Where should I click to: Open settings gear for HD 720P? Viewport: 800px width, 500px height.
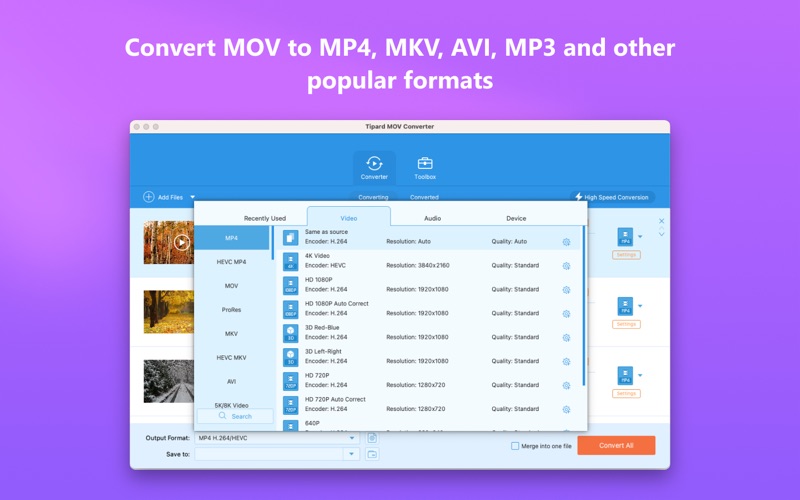[x=566, y=386]
